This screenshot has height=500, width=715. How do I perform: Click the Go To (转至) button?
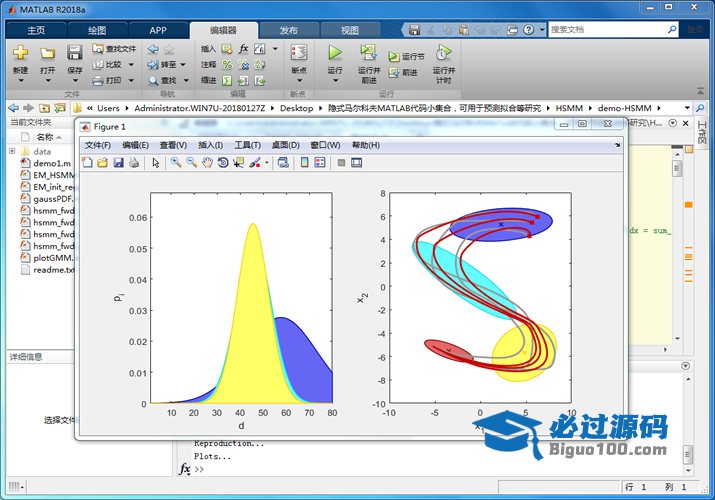pos(166,65)
